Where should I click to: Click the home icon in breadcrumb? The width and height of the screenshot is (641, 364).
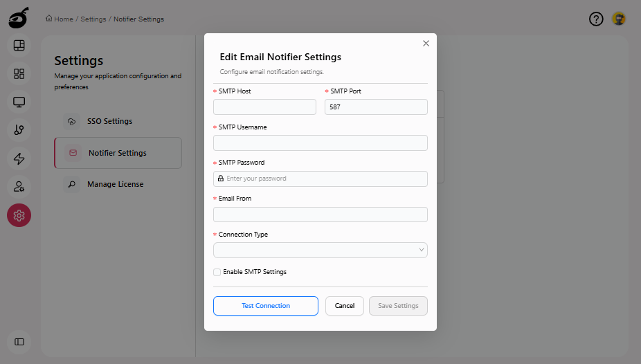pyautogui.click(x=48, y=19)
